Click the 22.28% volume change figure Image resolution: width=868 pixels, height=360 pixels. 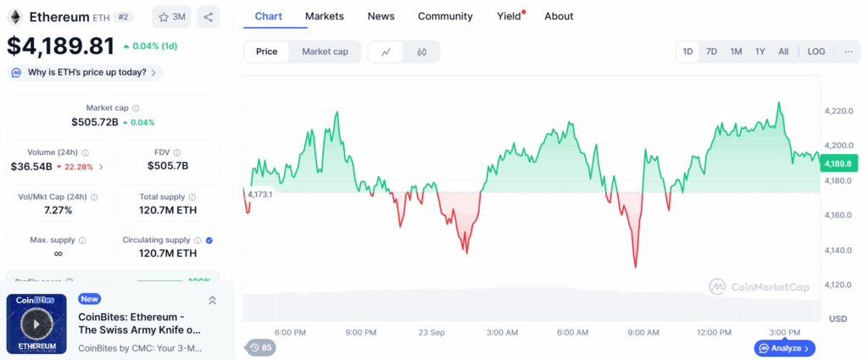tap(79, 167)
